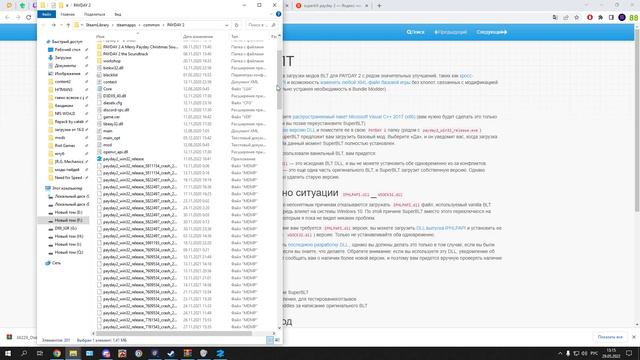Open WinRAR icon in taskbar

coord(187,353)
